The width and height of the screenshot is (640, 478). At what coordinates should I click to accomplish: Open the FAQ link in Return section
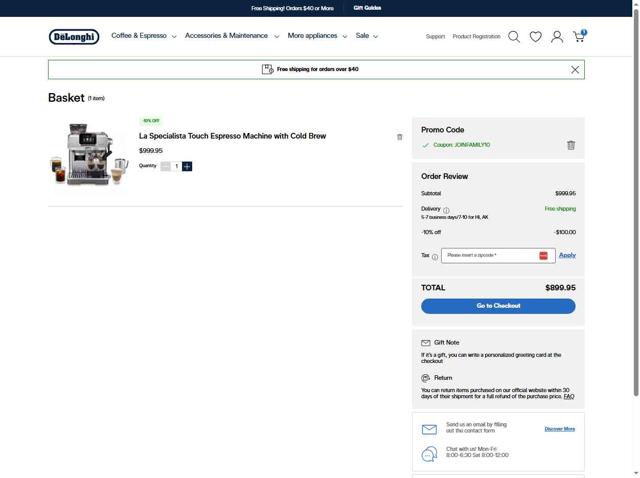[x=569, y=397]
